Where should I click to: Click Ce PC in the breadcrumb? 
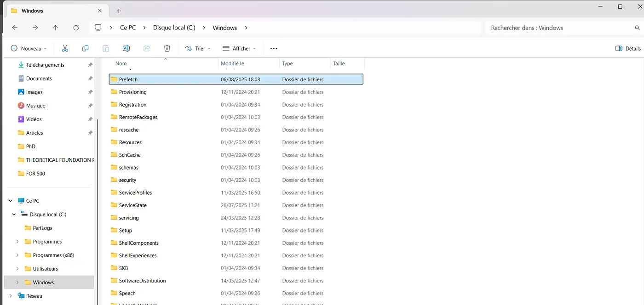[128, 28]
